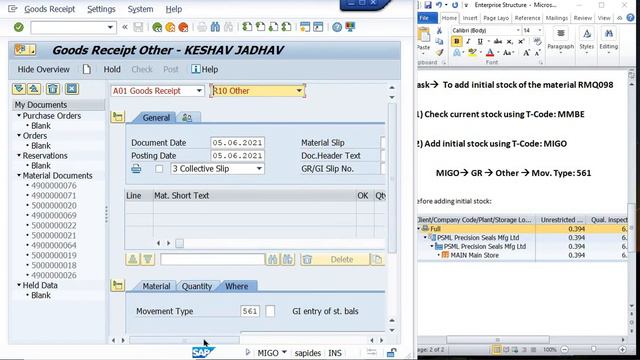Viewport: 640px width, 360px height.
Task: Click the Paste button in Word
Action: (424, 40)
